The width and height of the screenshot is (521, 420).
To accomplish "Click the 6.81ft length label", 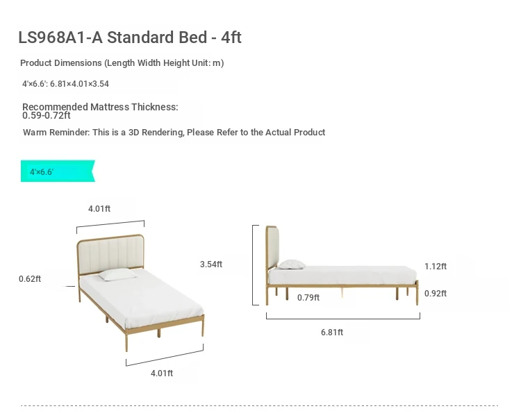I will click(332, 332).
